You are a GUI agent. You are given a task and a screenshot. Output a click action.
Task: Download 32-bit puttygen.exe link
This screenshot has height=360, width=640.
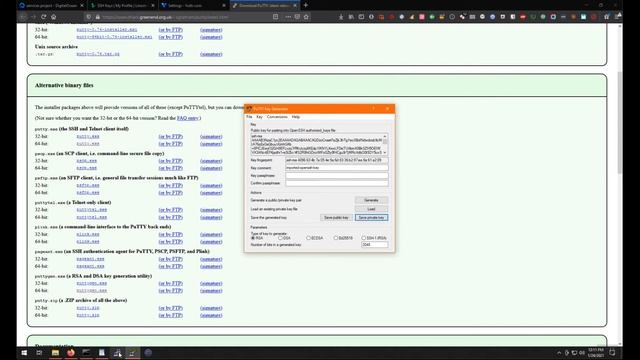pos(91,283)
